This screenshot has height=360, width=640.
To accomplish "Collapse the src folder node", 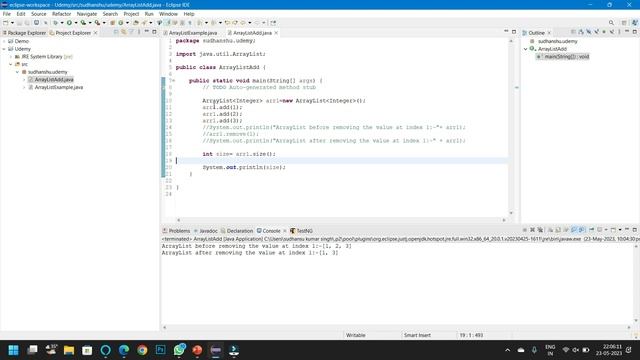I will coord(11,64).
